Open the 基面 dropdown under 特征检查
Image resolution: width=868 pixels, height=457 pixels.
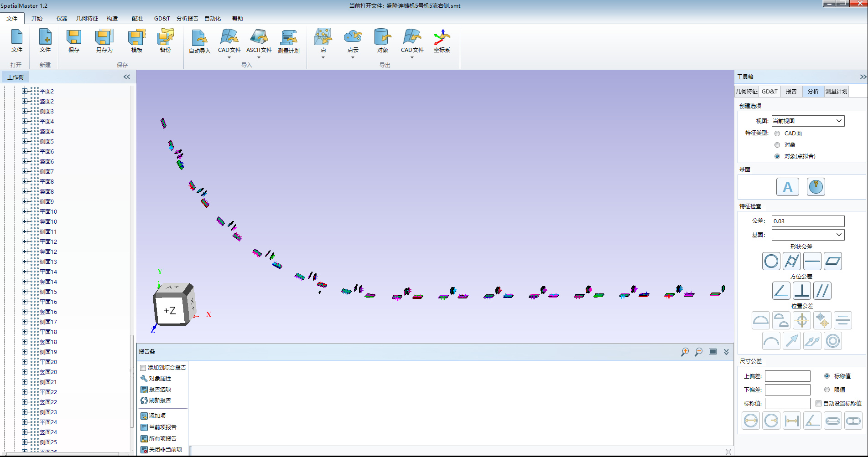click(839, 235)
